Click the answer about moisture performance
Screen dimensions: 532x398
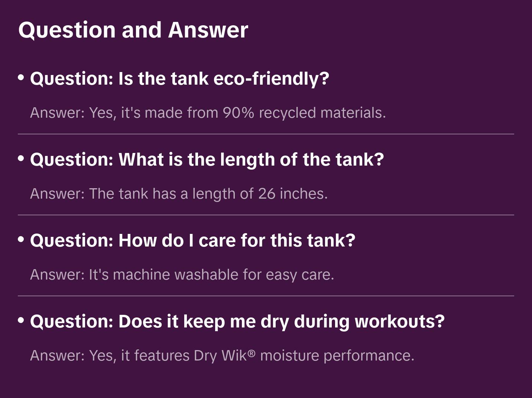[222, 356]
